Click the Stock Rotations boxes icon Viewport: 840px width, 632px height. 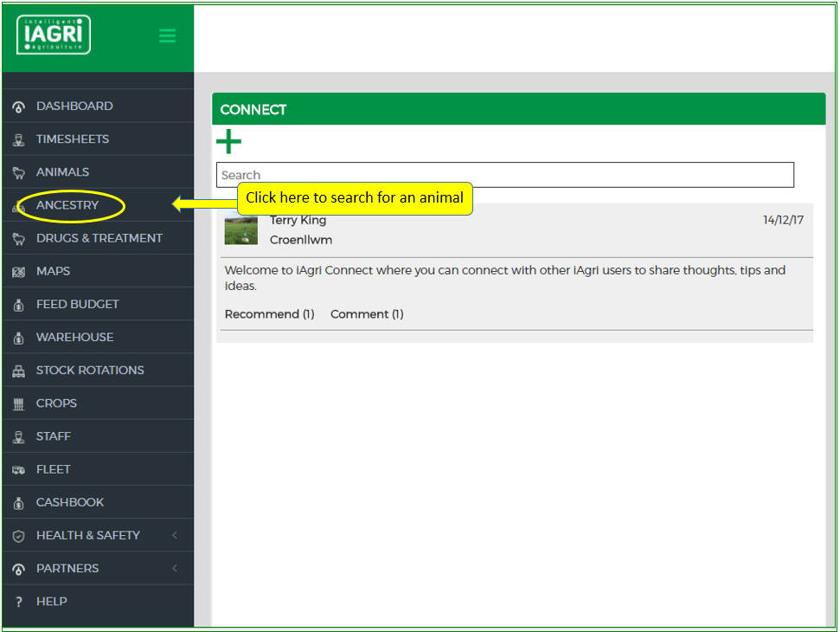pyautogui.click(x=19, y=371)
